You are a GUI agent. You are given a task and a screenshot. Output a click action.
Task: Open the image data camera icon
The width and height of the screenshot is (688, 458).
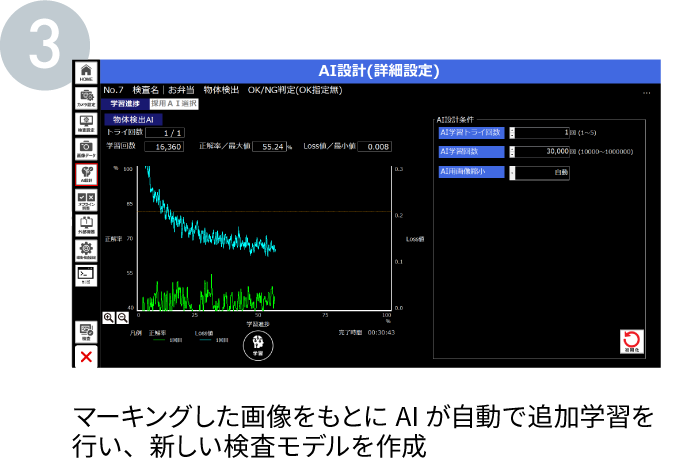[86, 149]
